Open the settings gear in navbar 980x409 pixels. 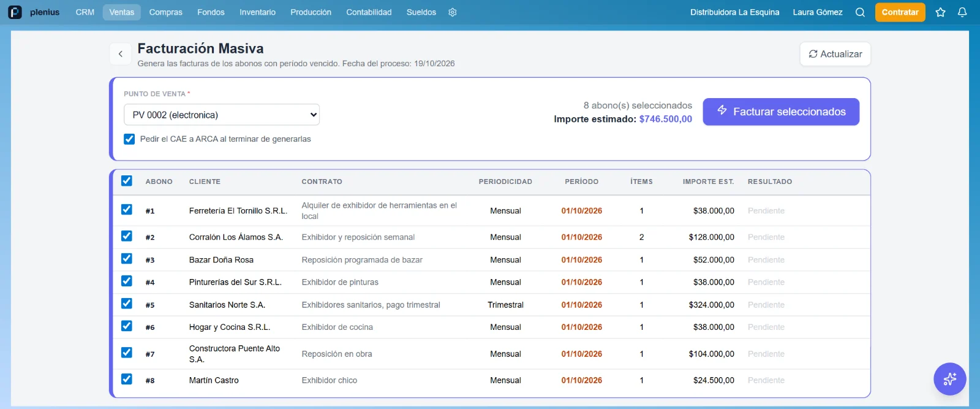pos(453,12)
